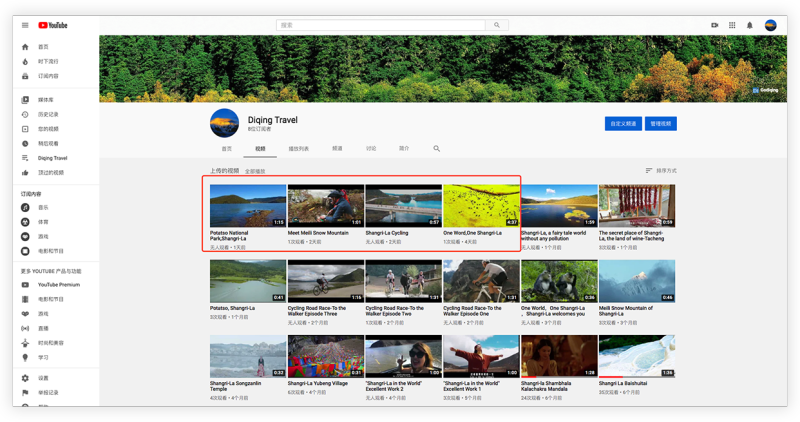Click the 全部播放 link
Image resolution: width=800 pixels, height=422 pixels.
[x=256, y=172]
